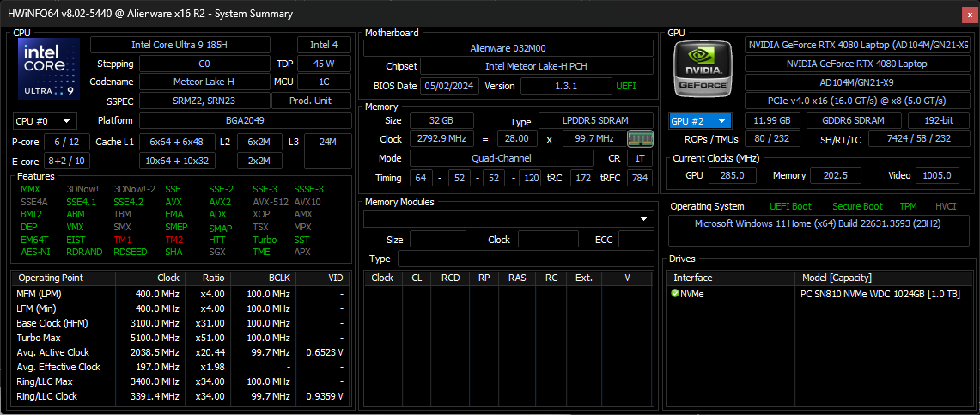Click the Operating Point column header
The image size is (980, 415).
(x=64, y=278)
